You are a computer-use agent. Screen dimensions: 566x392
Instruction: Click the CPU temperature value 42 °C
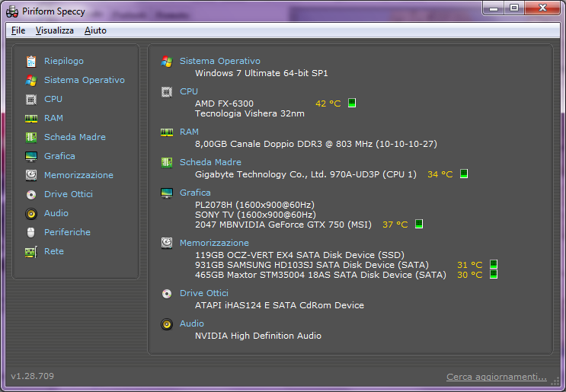click(328, 104)
